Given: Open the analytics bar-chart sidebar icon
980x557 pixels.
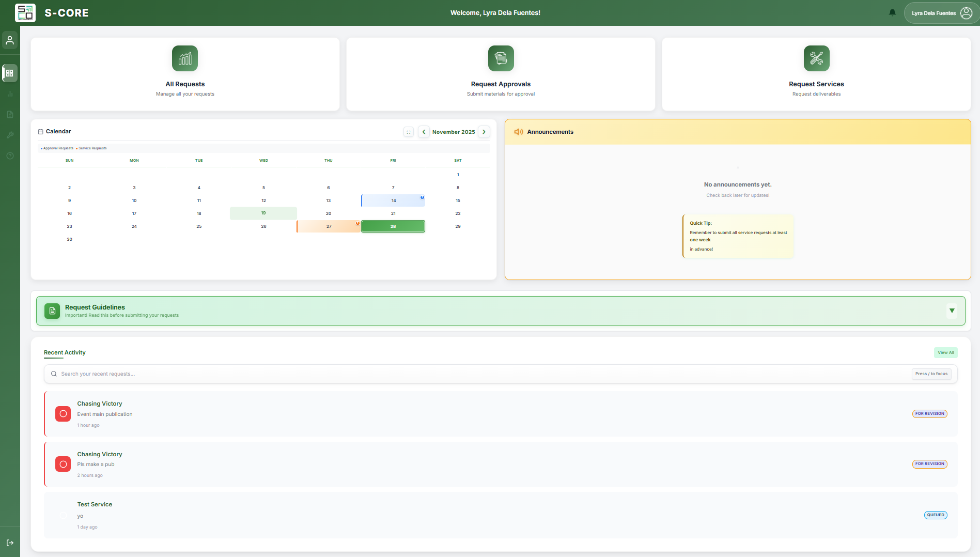Looking at the screenshot, I should [x=9, y=94].
